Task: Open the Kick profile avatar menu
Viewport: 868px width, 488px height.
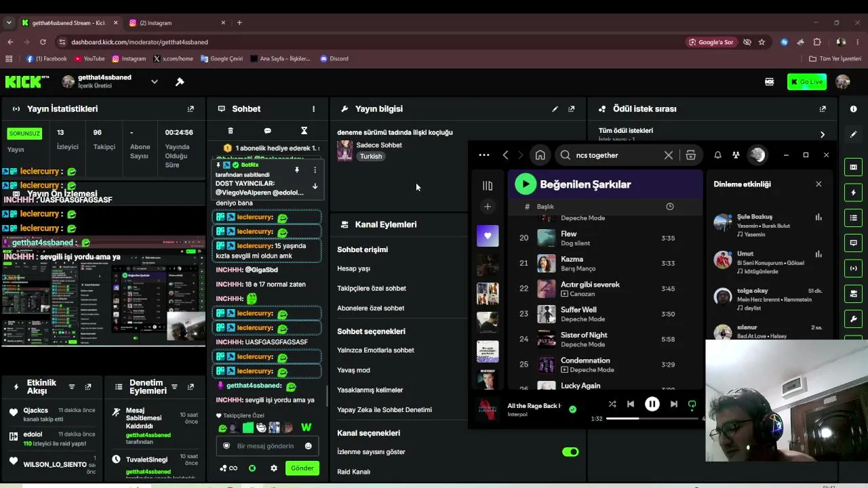Action: pos(843,82)
